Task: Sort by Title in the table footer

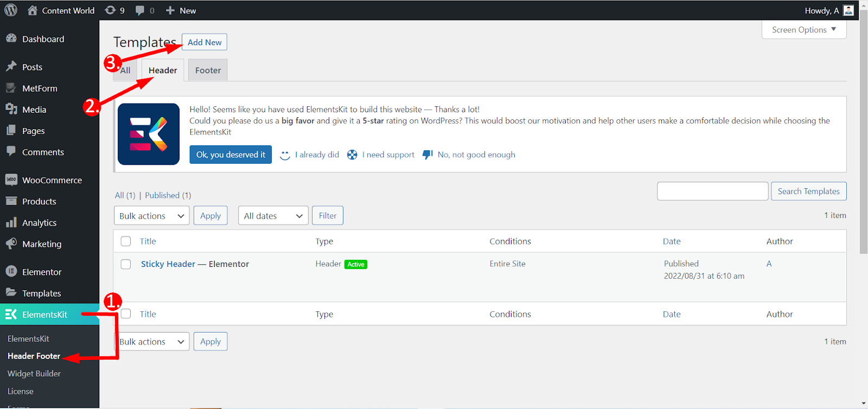Action: point(148,314)
